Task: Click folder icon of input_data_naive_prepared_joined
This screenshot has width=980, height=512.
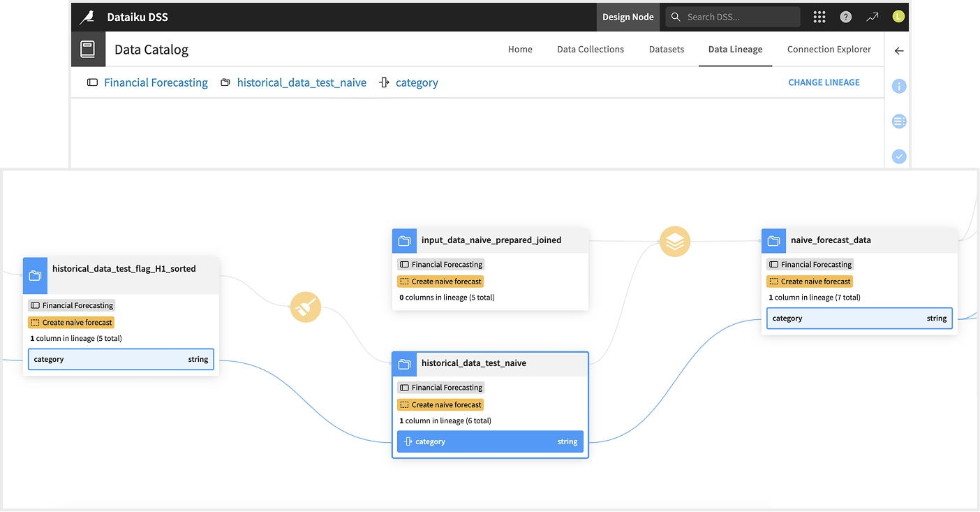Action: coord(404,241)
